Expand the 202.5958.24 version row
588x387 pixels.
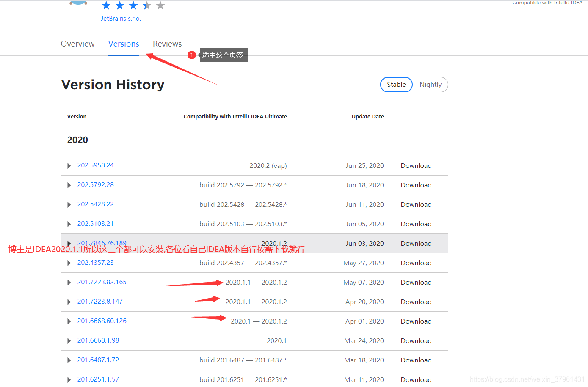click(69, 166)
